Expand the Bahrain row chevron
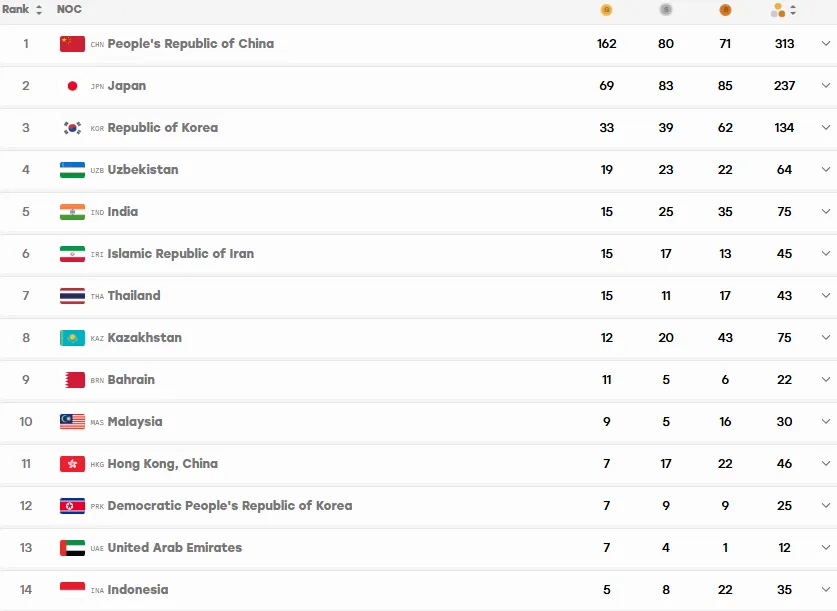The width and height of the screenshot is (837, 611). point(825,379)
